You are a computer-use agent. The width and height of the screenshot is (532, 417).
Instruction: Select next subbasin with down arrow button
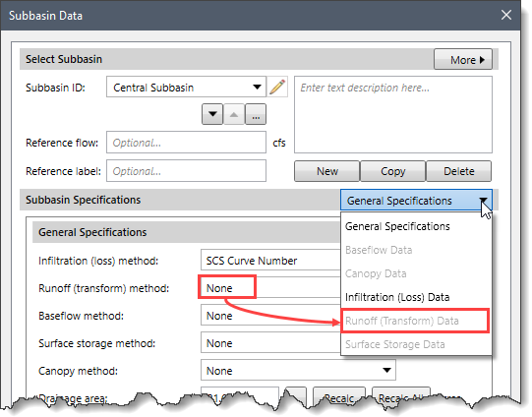212,114
